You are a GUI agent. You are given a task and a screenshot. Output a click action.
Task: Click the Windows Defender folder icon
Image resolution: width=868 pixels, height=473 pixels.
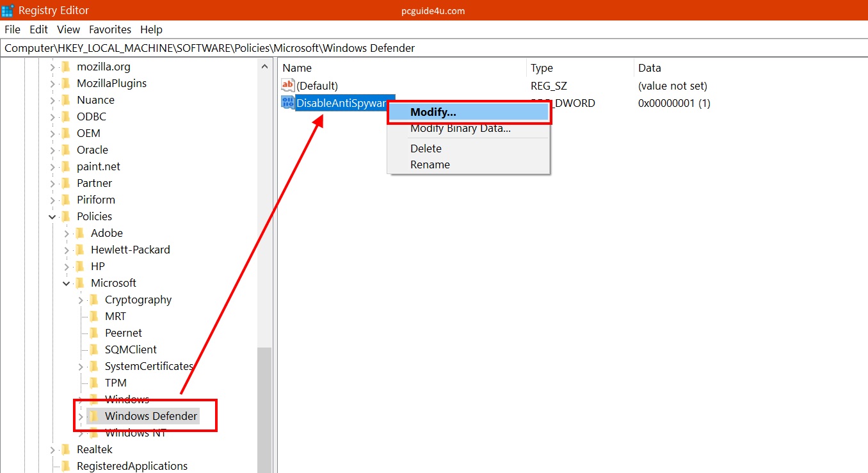coord(93,416)
